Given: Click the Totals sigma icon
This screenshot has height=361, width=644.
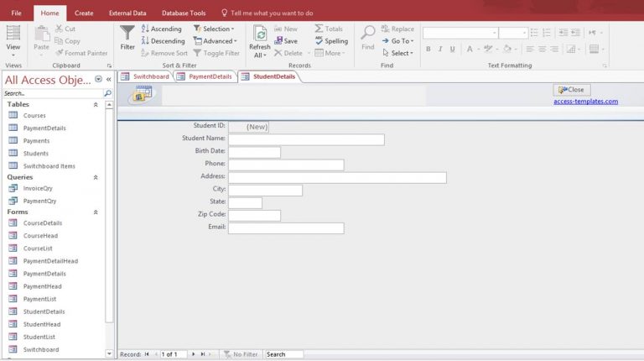Looking at the screenshot, I should 319,29.
